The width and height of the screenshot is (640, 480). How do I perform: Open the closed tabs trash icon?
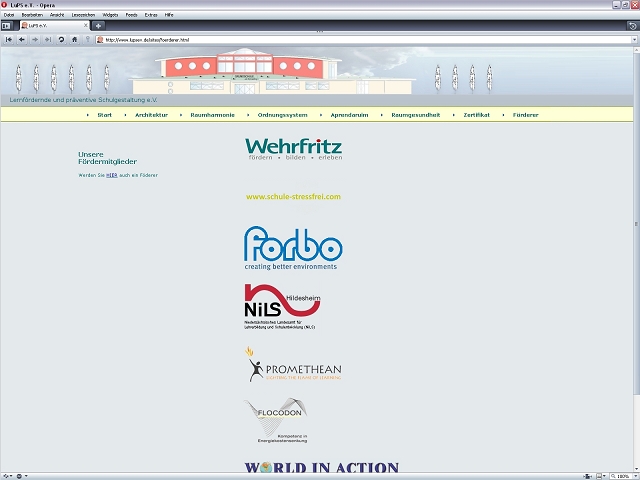pos(632,26)
